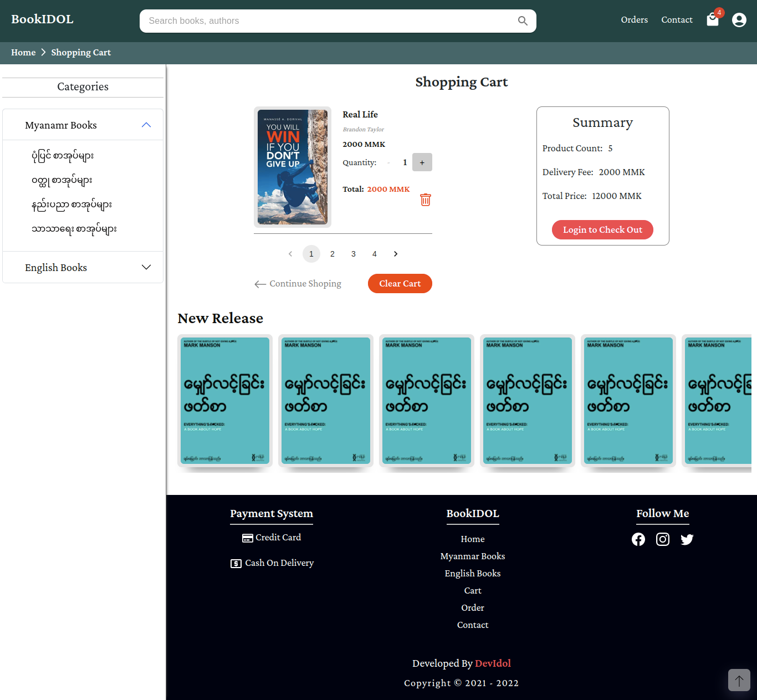Click the Real Life book cover
757x700 pixels.
point(293,167)
